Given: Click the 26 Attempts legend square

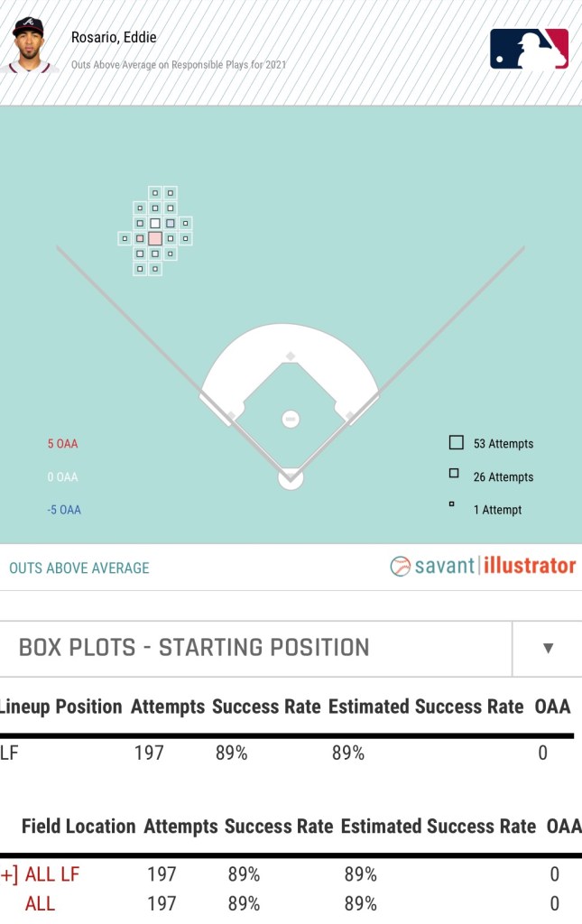Looking at the screenshot, I should click(455, 474).
